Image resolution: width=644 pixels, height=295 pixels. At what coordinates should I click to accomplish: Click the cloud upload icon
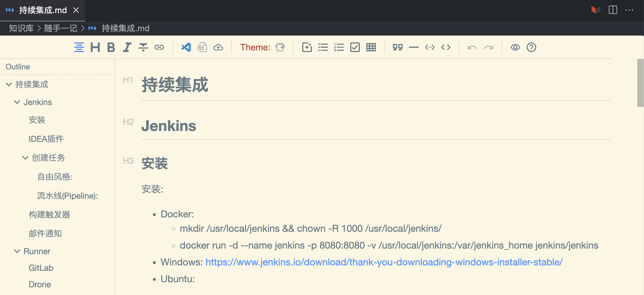pyautogui.click(x=218, y=47)
